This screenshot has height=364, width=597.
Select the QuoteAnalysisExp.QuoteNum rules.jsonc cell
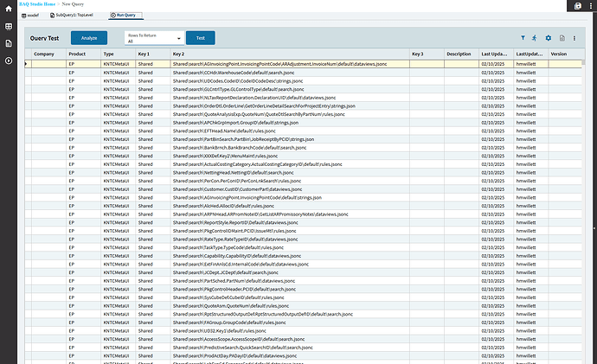click(x=290, y=114)
